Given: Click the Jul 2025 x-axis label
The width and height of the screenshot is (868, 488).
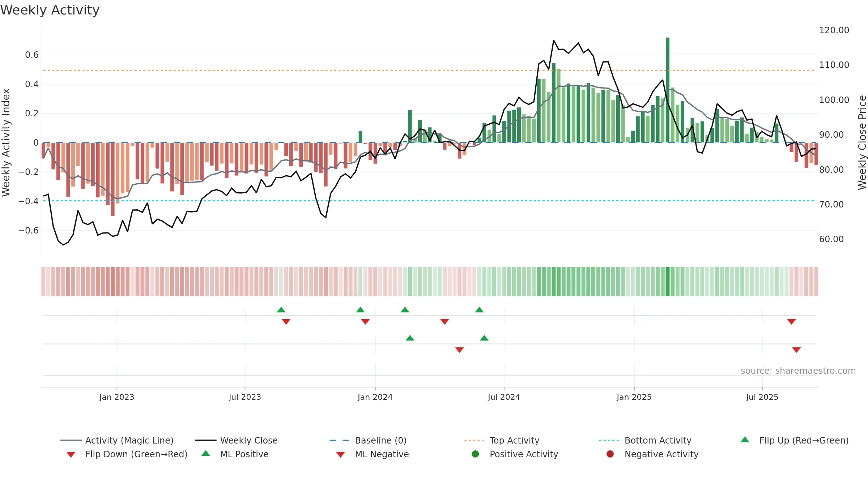Looking at the screenshot, I should point(762,397).
